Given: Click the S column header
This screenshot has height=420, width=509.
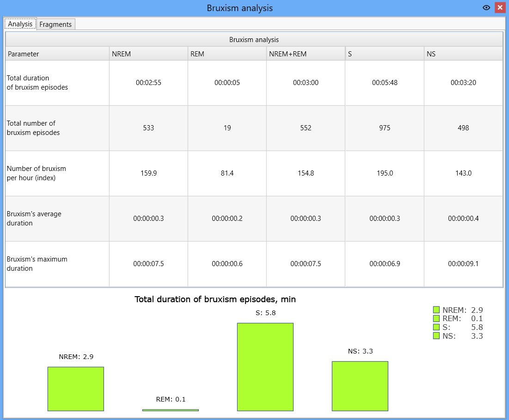Looking at the screenshot, I should tap(385, 54).
